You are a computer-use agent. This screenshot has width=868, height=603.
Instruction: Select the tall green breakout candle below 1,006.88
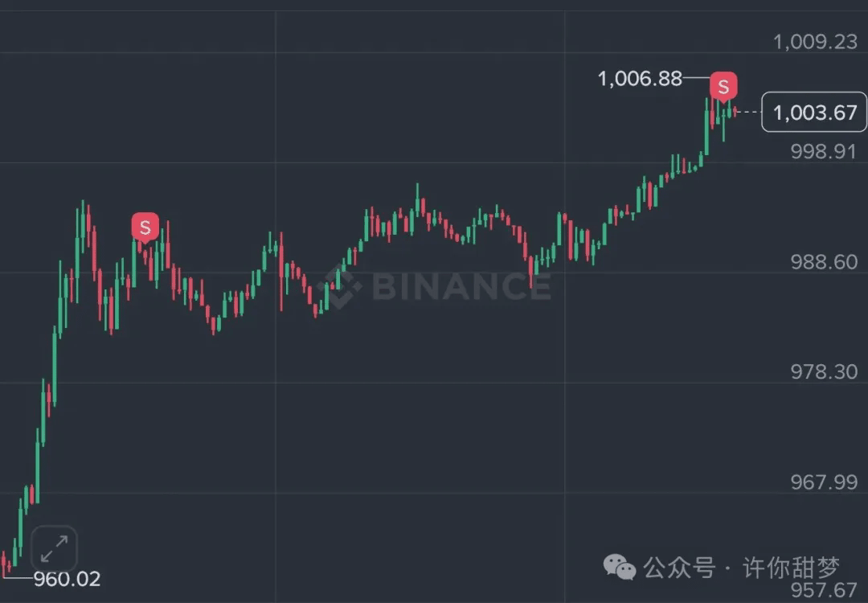pos(706,127)
